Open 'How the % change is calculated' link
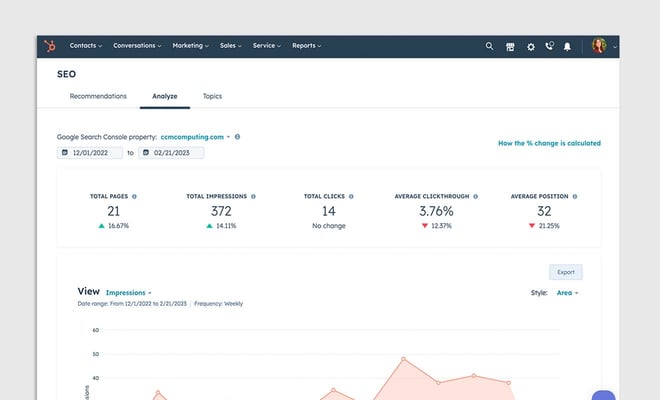The height and width of the screenshot is (400, 660). click(549, 143)
